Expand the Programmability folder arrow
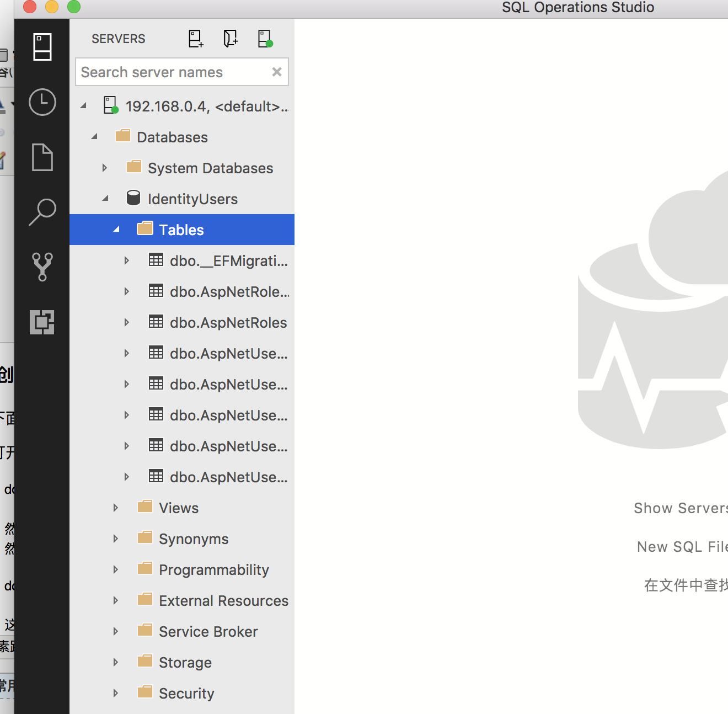The width and height of the screenshot is (728, 714). click(116, 569)
